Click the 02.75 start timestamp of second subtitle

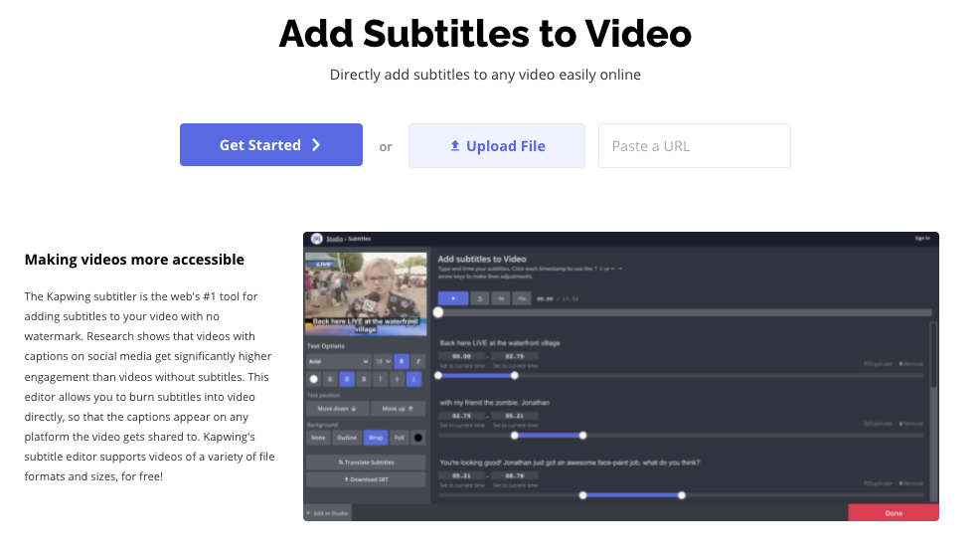(462, 416)
